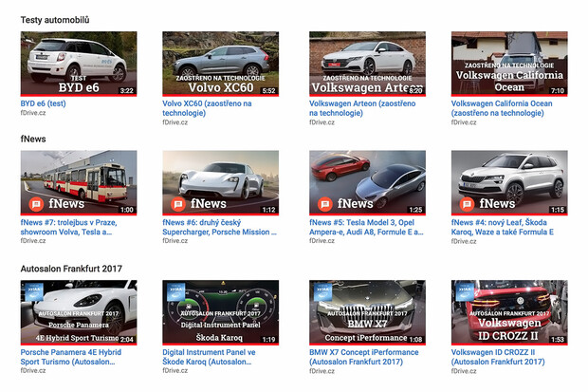Click the 1:25 duration badge on fNews #5

pos(415,210)
